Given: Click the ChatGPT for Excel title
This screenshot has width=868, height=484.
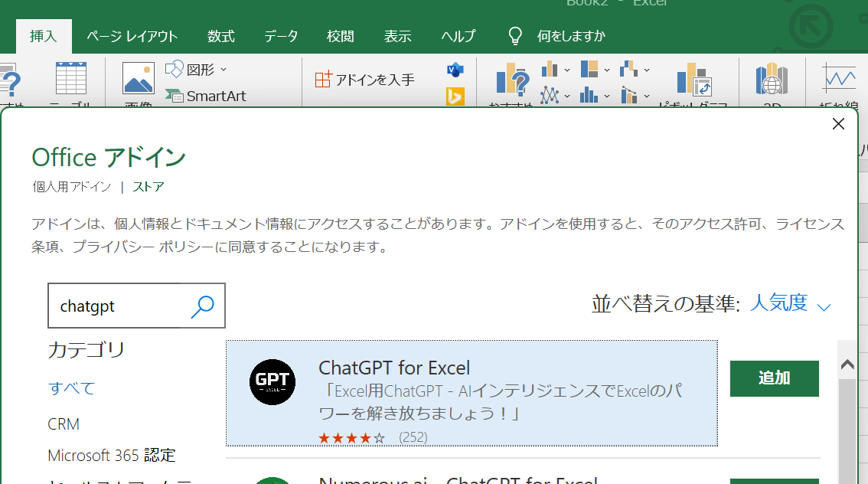Looking at the screenshot, I should (394, 368).
